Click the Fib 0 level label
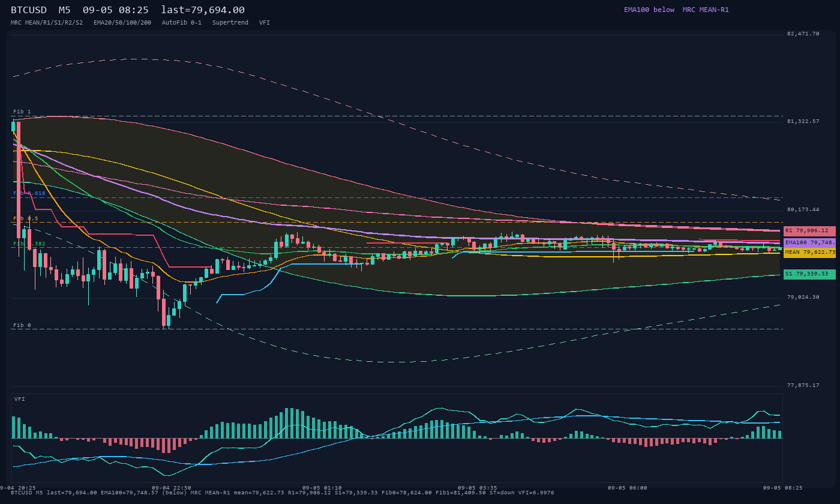Viewport: 840px width, 504px height. (x=22, y=325)
